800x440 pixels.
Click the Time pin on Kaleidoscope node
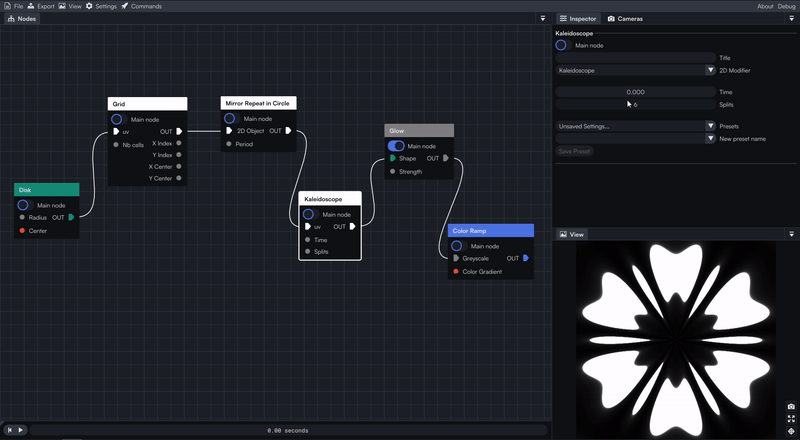(308, 239)
